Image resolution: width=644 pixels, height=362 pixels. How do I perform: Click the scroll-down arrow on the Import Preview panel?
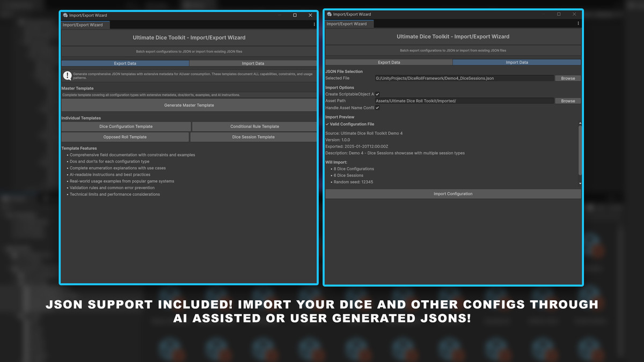click(579, 183)
